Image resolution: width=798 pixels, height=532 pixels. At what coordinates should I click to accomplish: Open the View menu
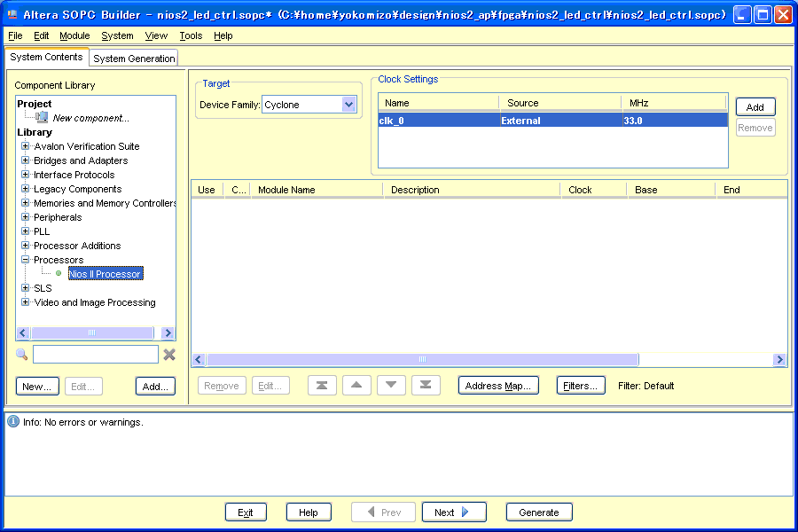coord(156,35)
